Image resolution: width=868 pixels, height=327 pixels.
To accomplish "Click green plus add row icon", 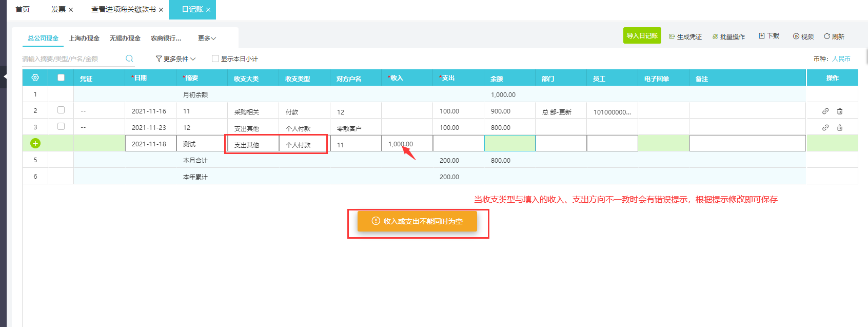I will click(35, 143).
